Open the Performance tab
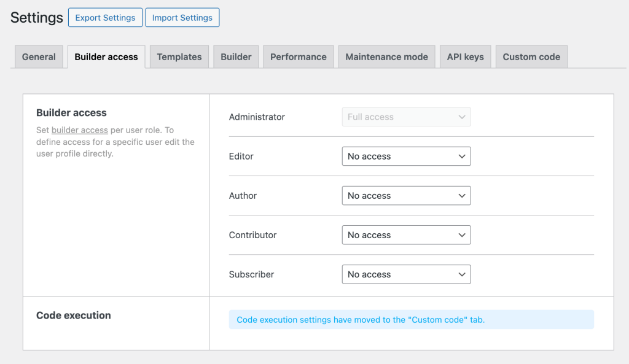 299,57
